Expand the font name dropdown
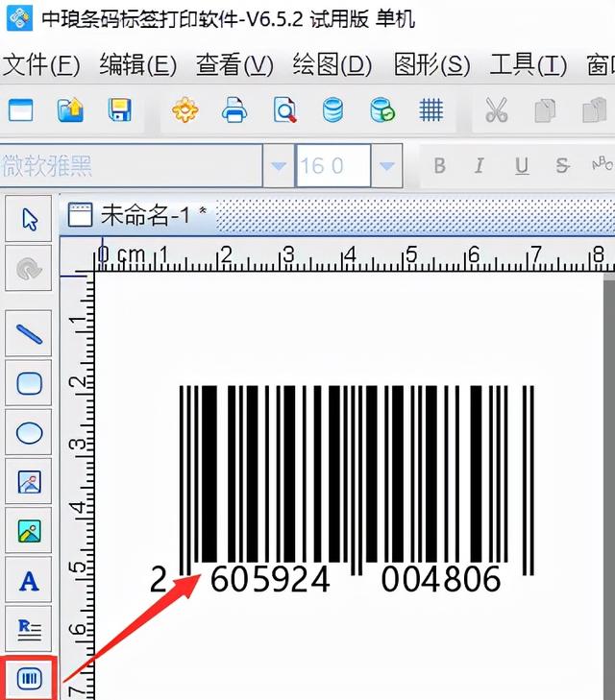Image resolution: width=615 pixels, height=700 pixels. [279, 166]
